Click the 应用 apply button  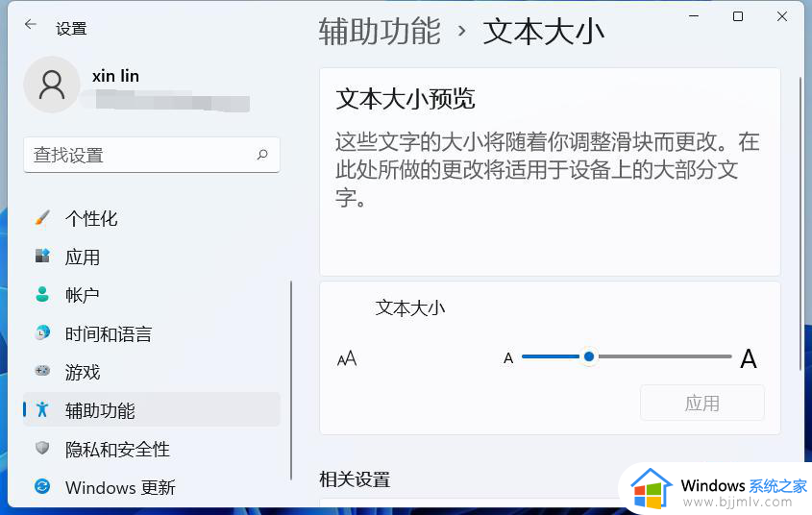point(701,403)
